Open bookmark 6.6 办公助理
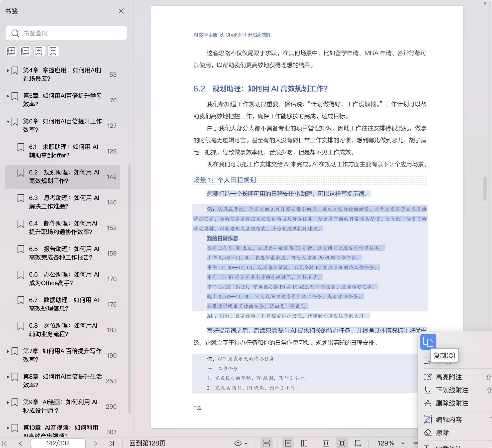The height and width of the screenshot is (448, 492). click(63, 279)
